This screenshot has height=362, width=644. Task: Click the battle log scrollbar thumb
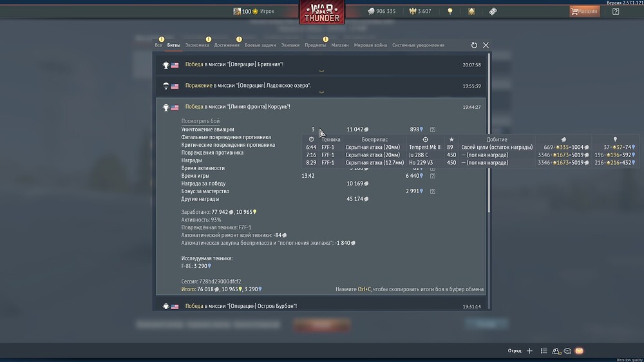tap(488, 133)
